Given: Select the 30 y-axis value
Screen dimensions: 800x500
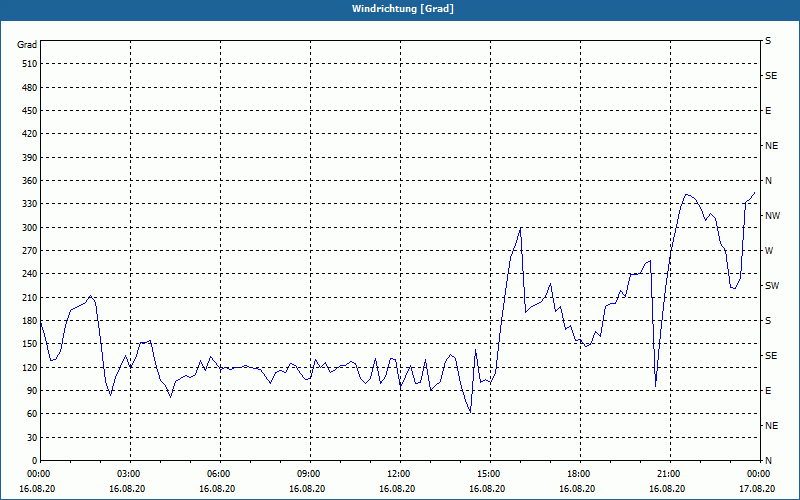Looking at the screenshot, I should (32, 437).
